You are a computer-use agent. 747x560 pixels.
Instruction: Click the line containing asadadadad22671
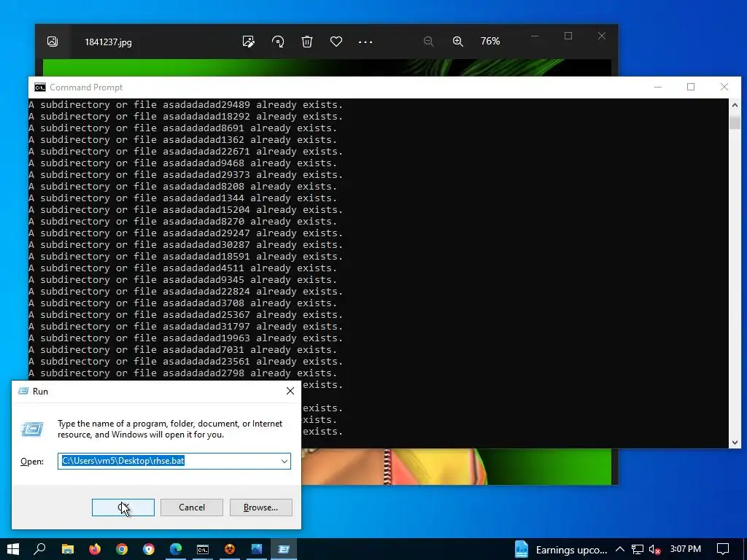pyautogui.click(x=186, y=152)
